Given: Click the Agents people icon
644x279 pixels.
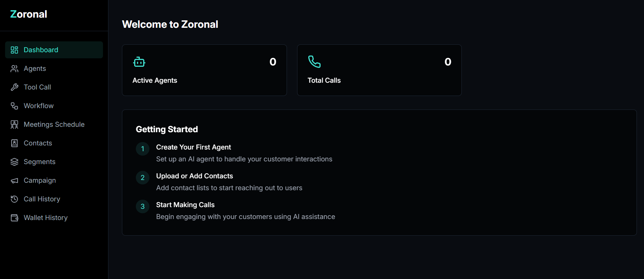Looking at the screenshot, I should pos(14,69).
